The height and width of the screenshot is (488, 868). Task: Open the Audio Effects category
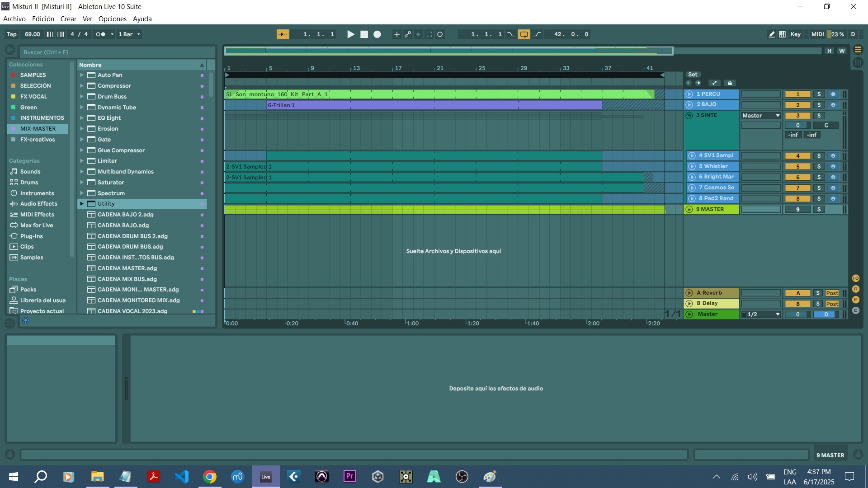point(38,204)
